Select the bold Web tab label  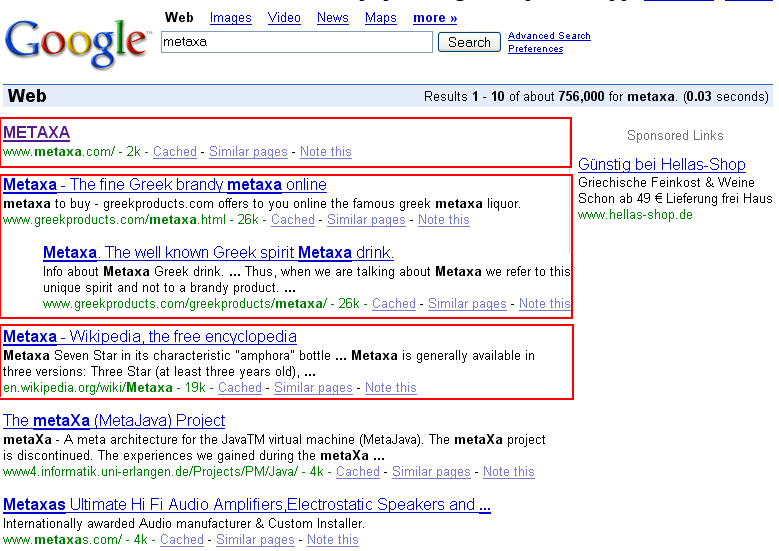tap(179, 17)
